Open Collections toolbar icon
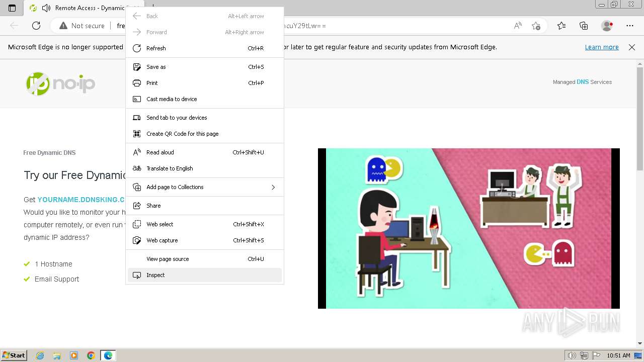 [584, 26]
